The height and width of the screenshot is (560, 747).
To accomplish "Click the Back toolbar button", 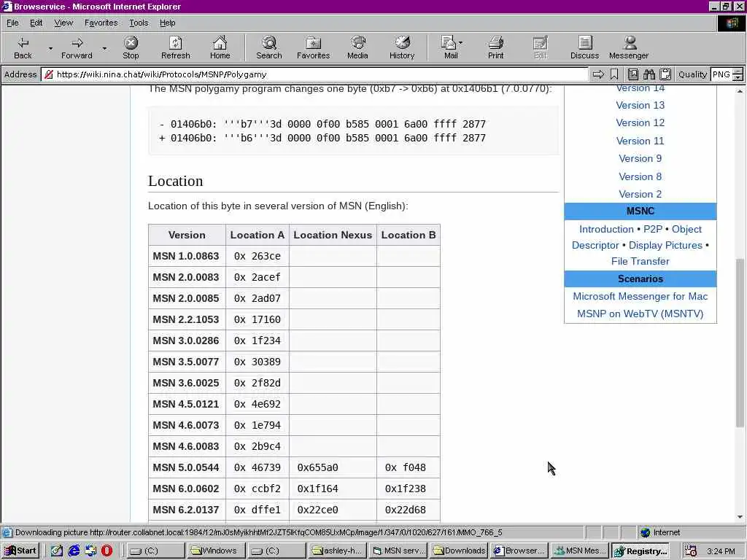I will click(x=23, y=47).
